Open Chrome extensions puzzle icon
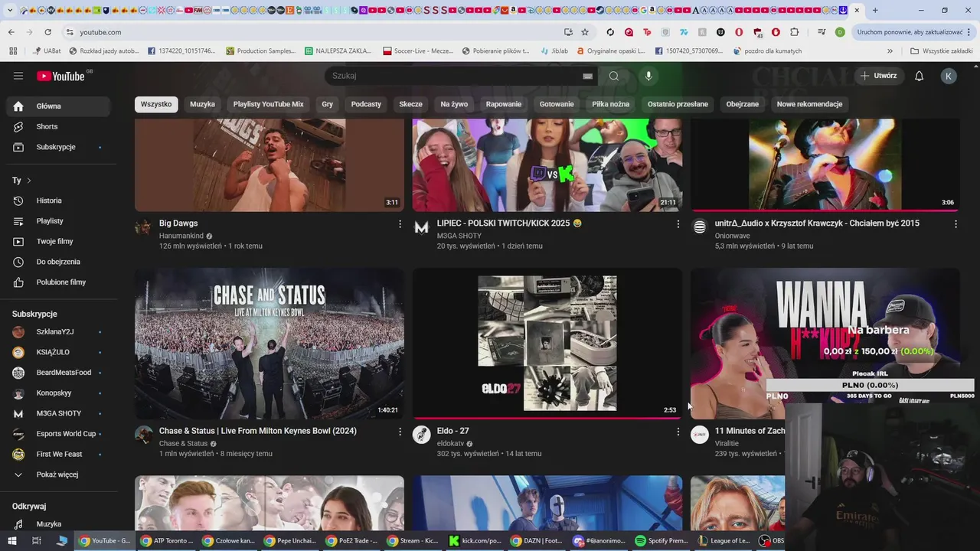Viewport: 980px width, 551px height. (x=794, y=32)
